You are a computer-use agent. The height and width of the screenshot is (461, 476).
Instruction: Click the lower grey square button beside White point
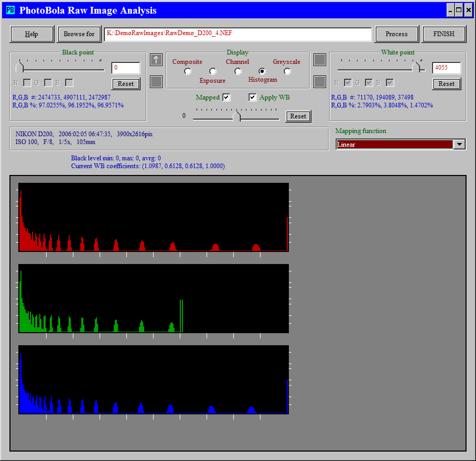click(320, 82)
